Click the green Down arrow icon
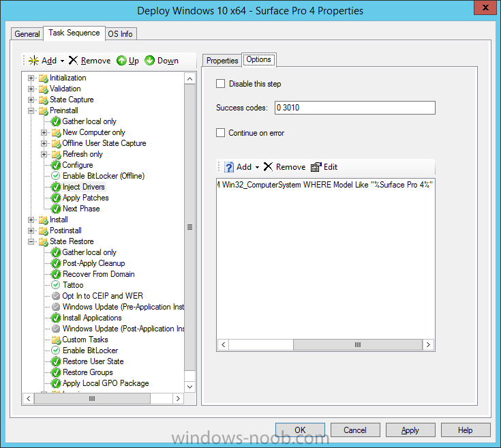 149,61
